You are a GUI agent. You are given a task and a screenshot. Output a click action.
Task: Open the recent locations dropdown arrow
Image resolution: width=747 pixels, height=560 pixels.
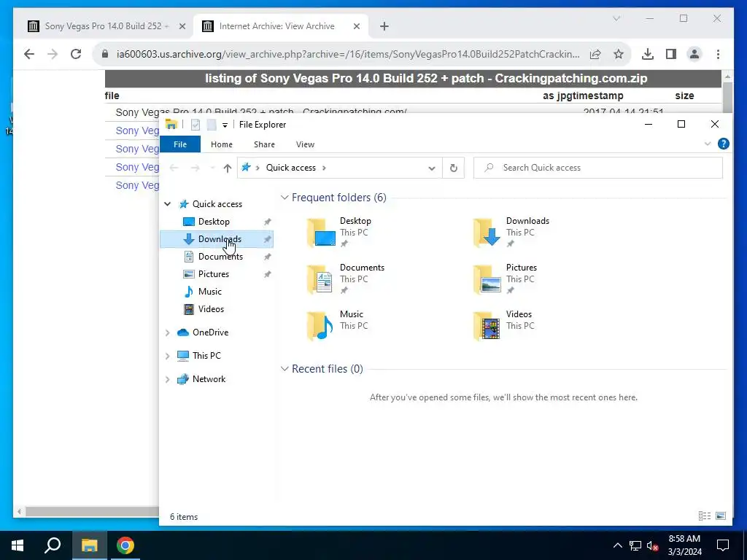point(212,168)
